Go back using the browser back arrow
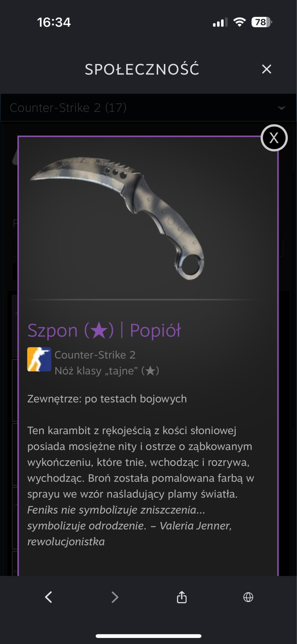297x644 pixels. point(48,597)
